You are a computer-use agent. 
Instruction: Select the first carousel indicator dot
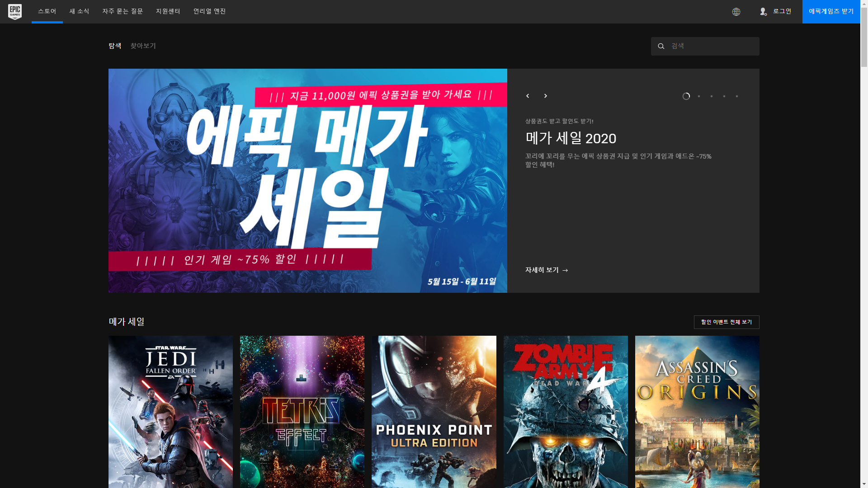click(x=686, y=96)
